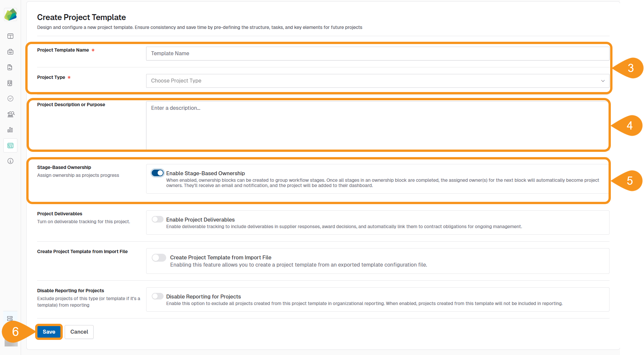
Task: Click the Save button
Action: (49, 332)
